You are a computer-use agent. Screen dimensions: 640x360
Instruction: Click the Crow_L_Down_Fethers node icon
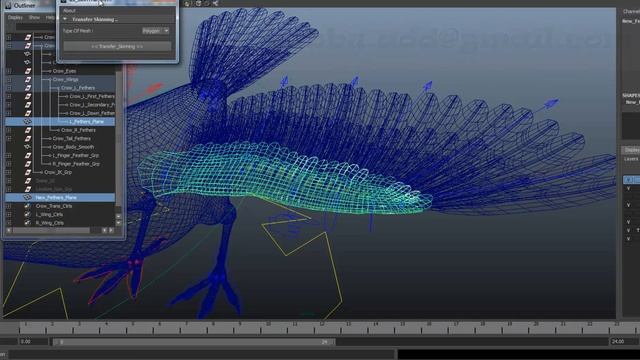tap(28, 113)
